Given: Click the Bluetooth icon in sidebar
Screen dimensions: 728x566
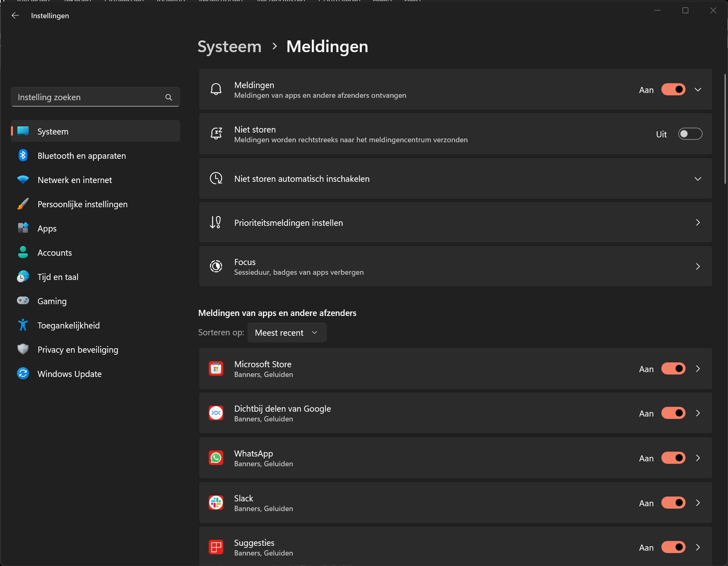Looking at the screenshot, I should [23, 155].
